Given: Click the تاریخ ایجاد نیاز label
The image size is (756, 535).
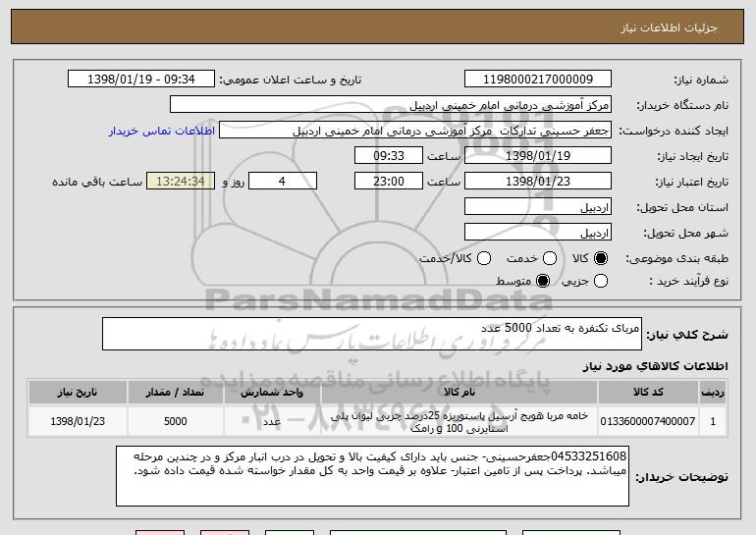Looking at the screenshot, I should 693,157.
